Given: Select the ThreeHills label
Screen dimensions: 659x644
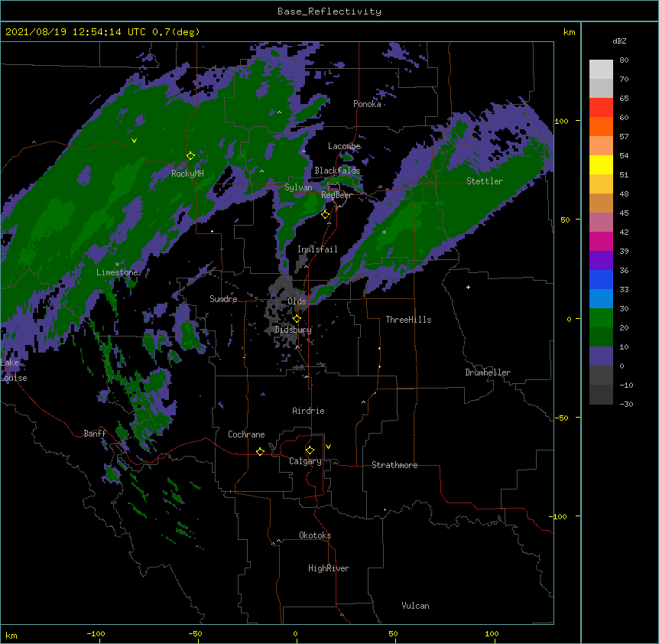Looking at the screenshot, I should [408, 320].
